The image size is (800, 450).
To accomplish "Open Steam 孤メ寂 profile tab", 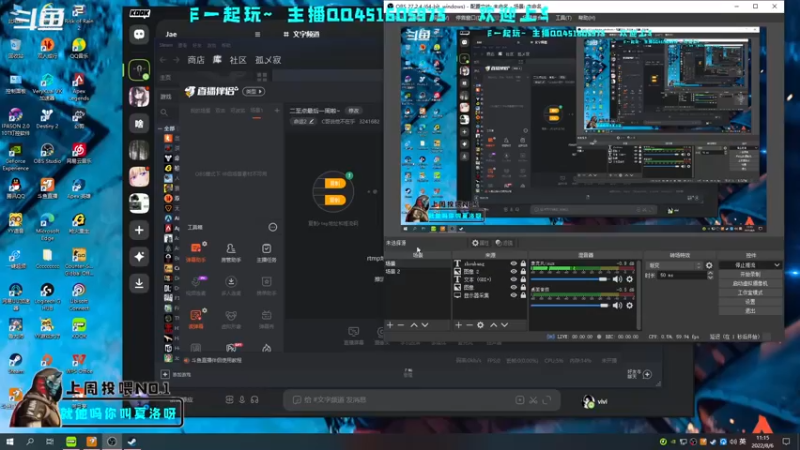I will point(268,60).
